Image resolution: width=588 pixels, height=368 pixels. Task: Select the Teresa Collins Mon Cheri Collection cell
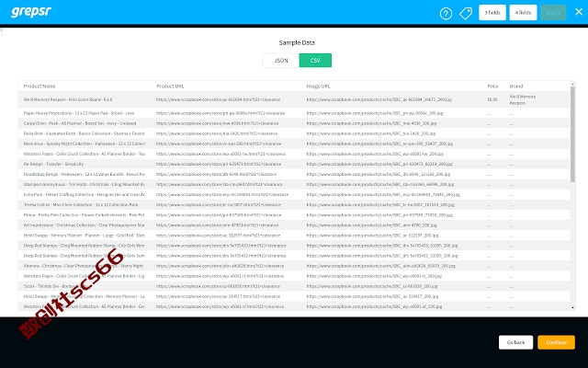click(81, 204)
